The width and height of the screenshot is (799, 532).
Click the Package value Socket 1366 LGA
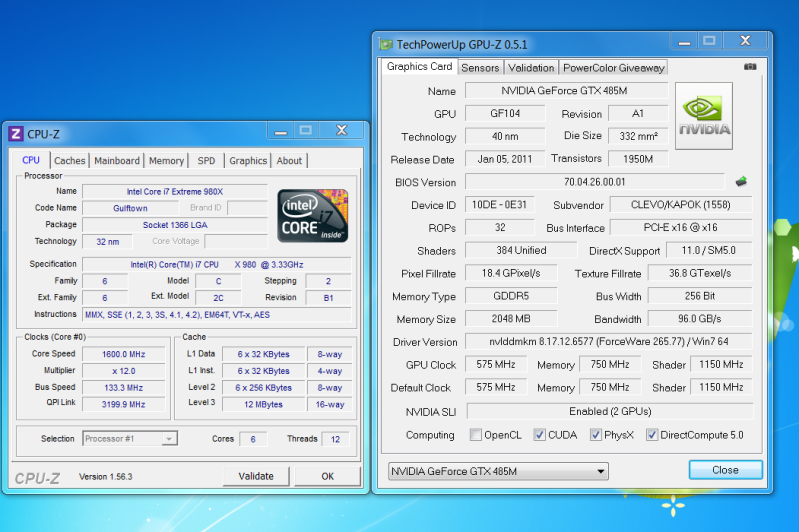pyautogui.click(x=175, y=225)
